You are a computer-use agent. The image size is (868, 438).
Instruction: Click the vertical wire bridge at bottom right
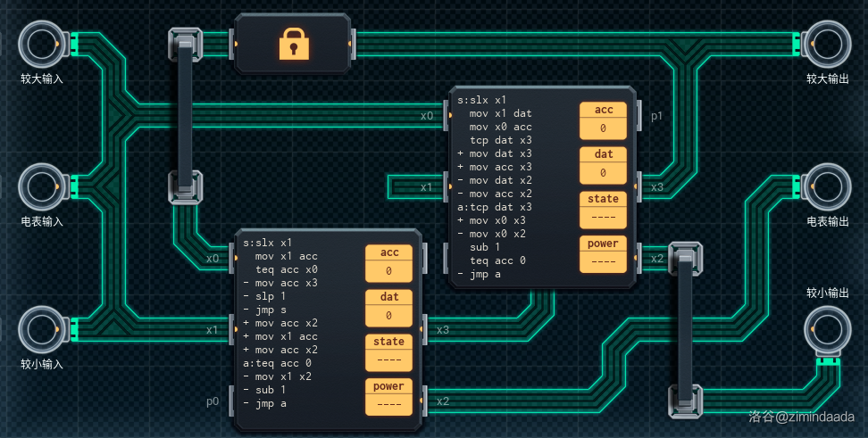click(685, 328)
